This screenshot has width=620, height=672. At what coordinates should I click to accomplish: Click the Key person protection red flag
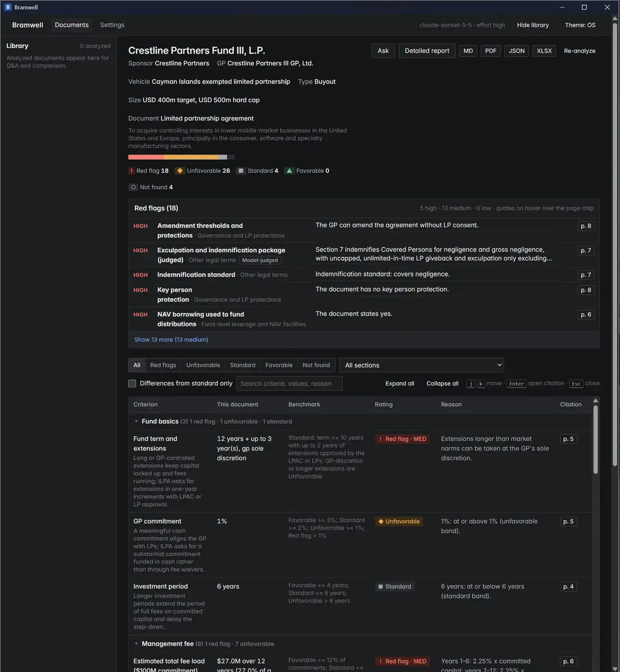coord(364,295)
